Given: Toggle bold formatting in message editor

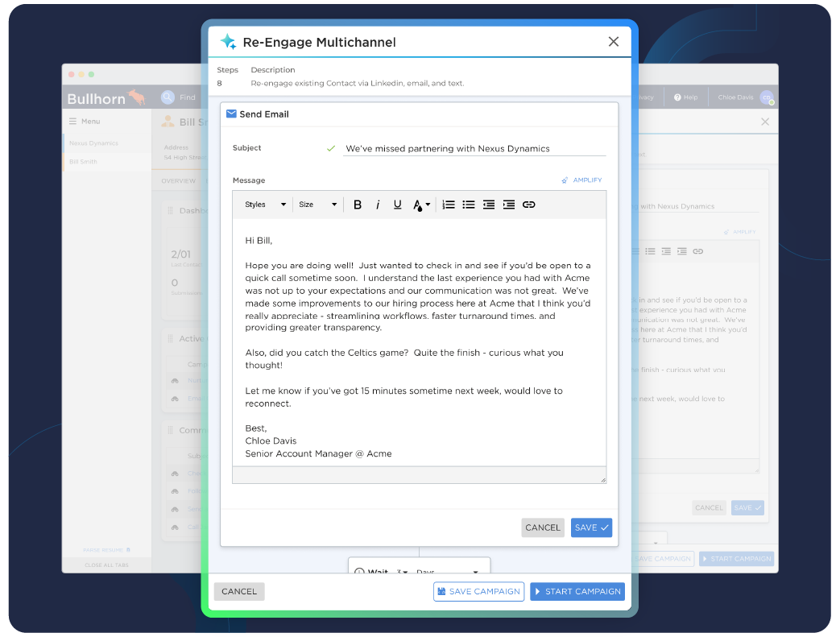Looking at the screenshot, I should (358, 205).
